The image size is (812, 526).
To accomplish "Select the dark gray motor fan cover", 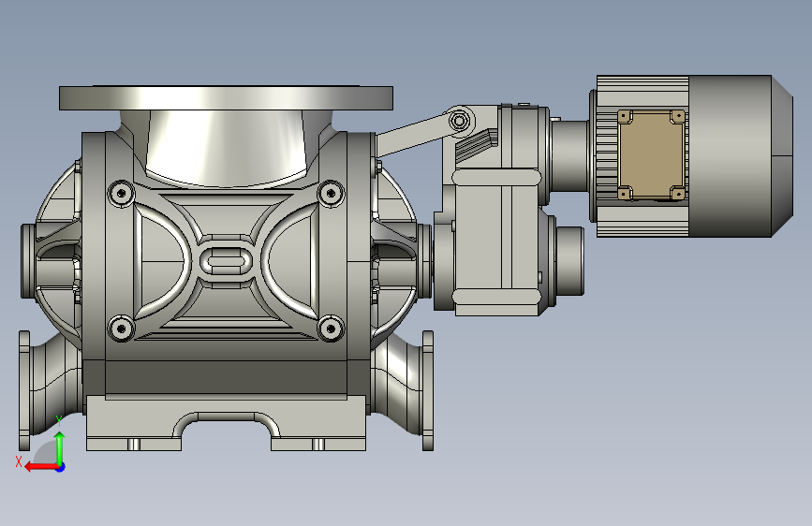I will click(740, 155).
